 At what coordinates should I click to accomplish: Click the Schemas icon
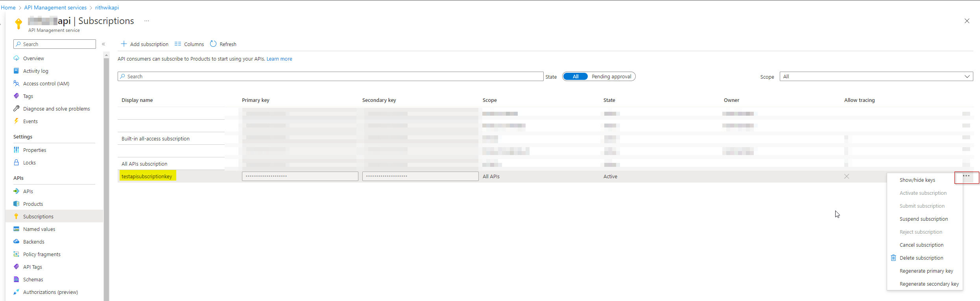(16, 279)
